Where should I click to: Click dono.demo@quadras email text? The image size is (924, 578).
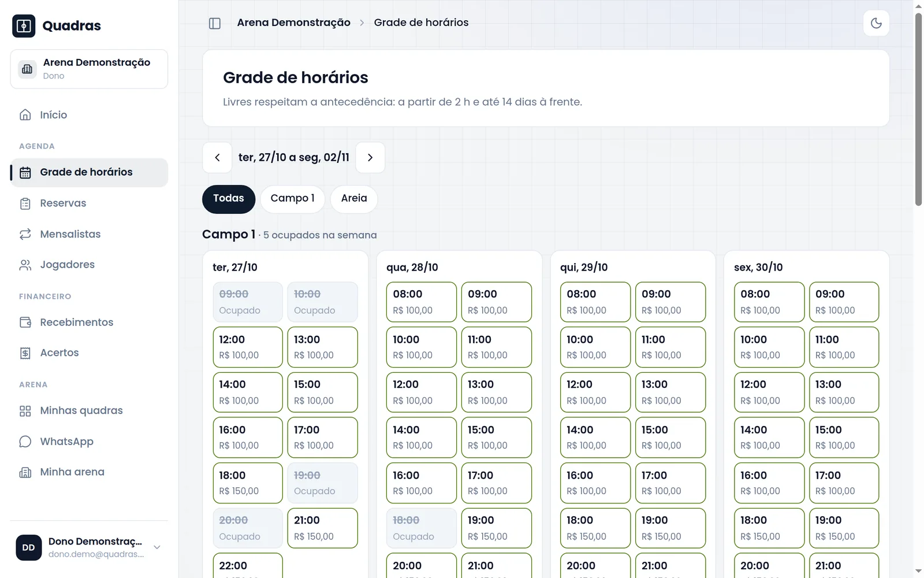tap(96, 554)
